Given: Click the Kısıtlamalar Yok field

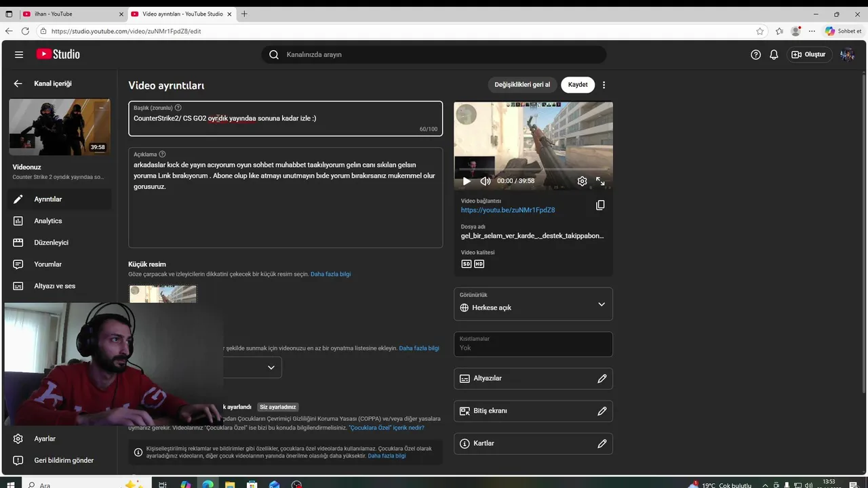Looking at the screenshot, I should [533, 344].
